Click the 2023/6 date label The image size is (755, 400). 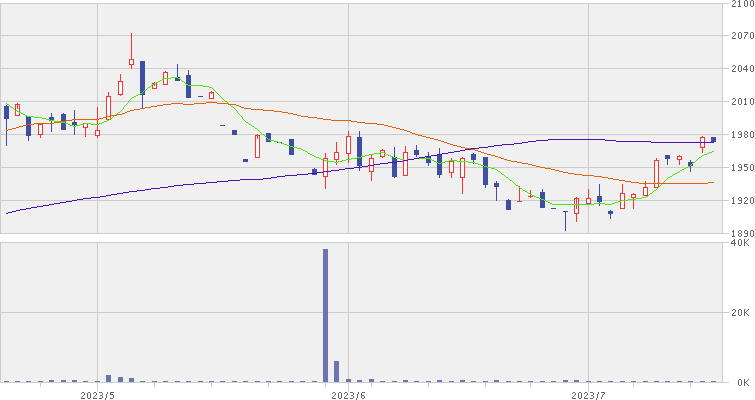coord(349,394)
